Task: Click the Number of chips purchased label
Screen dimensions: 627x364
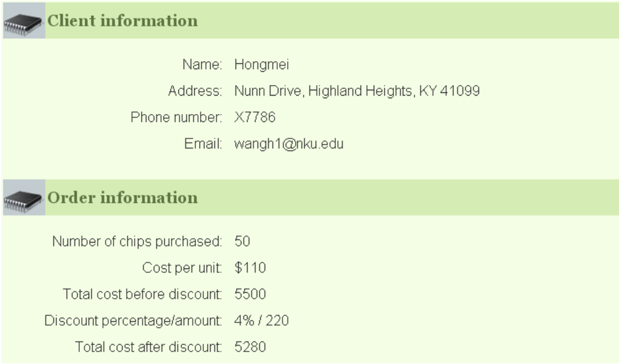Action: tap(137, 241)
